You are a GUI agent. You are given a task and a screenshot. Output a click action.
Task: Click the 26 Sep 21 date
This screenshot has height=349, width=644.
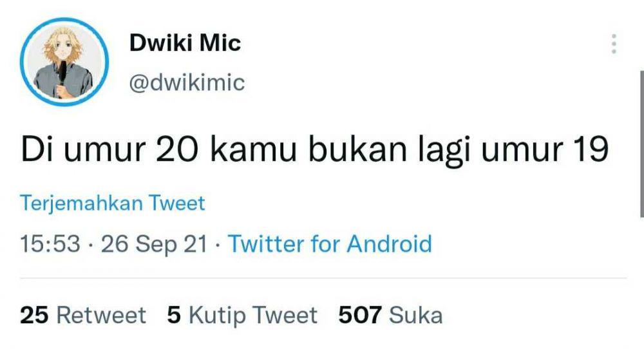click(154, 244)
